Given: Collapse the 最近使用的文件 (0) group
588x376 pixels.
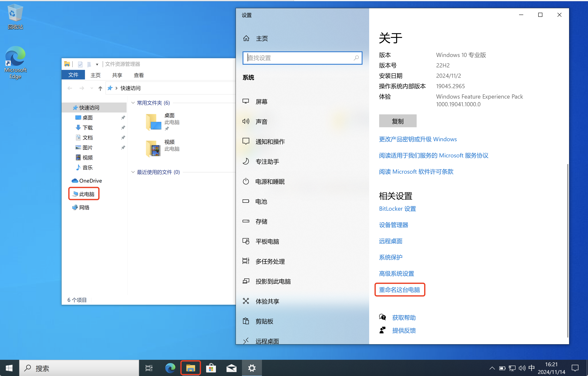Looking at the screenshot, I should (133, 172).
